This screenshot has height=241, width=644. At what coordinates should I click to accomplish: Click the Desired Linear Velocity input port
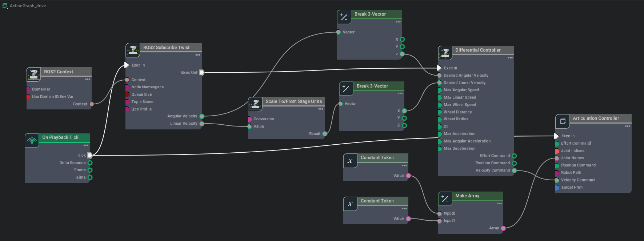tap(440, 83)
